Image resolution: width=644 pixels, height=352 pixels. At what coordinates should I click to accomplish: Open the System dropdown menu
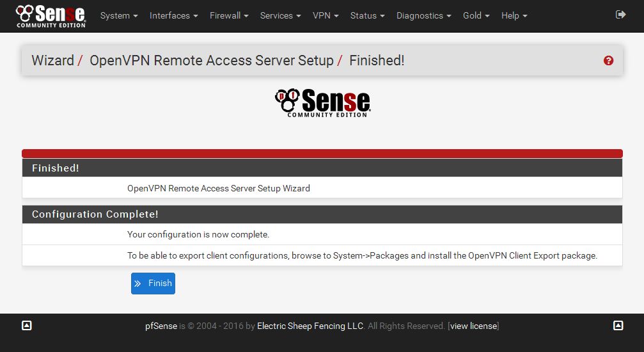click(x=119, y=15)
